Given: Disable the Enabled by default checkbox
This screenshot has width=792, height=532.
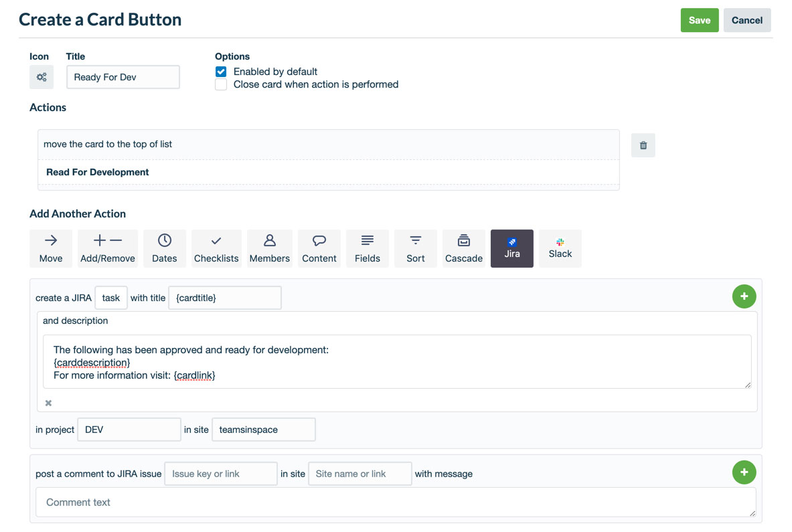Looking at the screenshot, I should coord(221,72).
